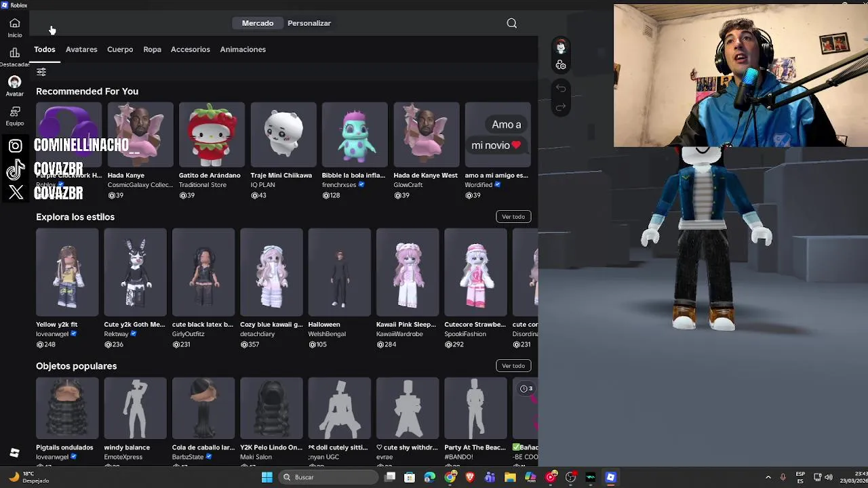Click the taskbar Buscar search box
The height and width of the screenshot is (488, 868).
pyautogui.click(x=328, y=477)
